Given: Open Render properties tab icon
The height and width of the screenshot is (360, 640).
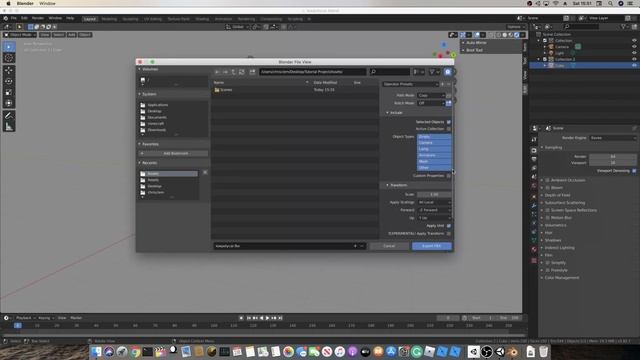Looking at the screenshot, I should coord(534,150).
